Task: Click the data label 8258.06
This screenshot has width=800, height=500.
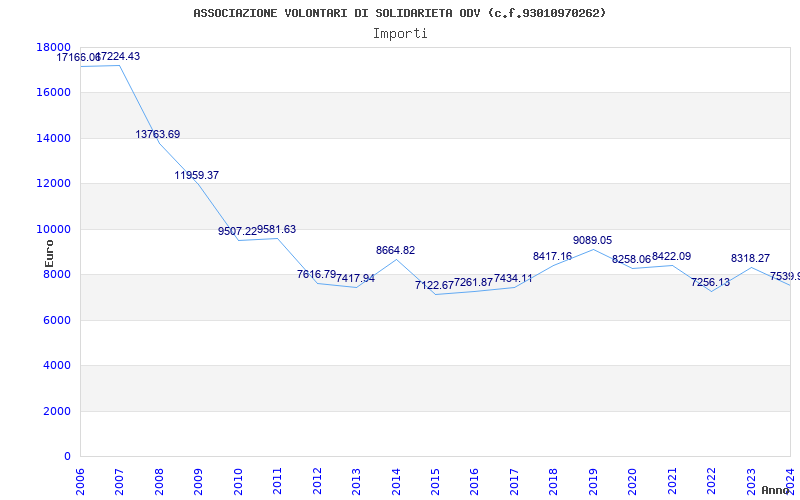Action: 632,259
